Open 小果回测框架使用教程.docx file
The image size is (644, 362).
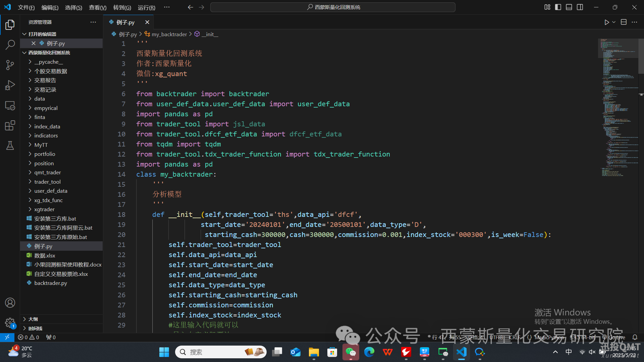click(x=61, y=264)
